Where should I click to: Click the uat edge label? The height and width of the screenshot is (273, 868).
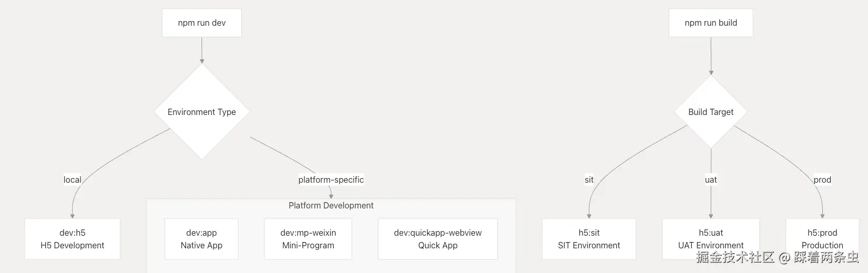[x=711, y=180]
